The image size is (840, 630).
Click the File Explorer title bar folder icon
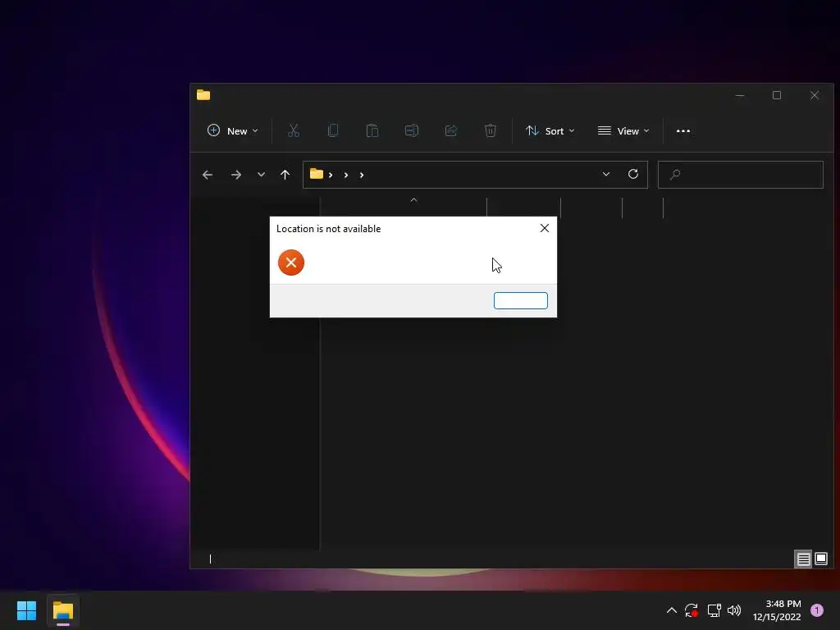tap(203, 95)
